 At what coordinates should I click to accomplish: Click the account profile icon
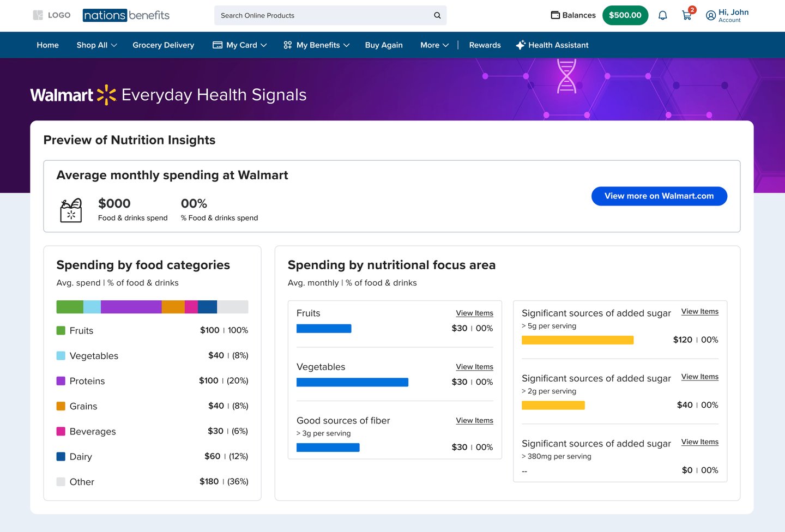[711, 15]
